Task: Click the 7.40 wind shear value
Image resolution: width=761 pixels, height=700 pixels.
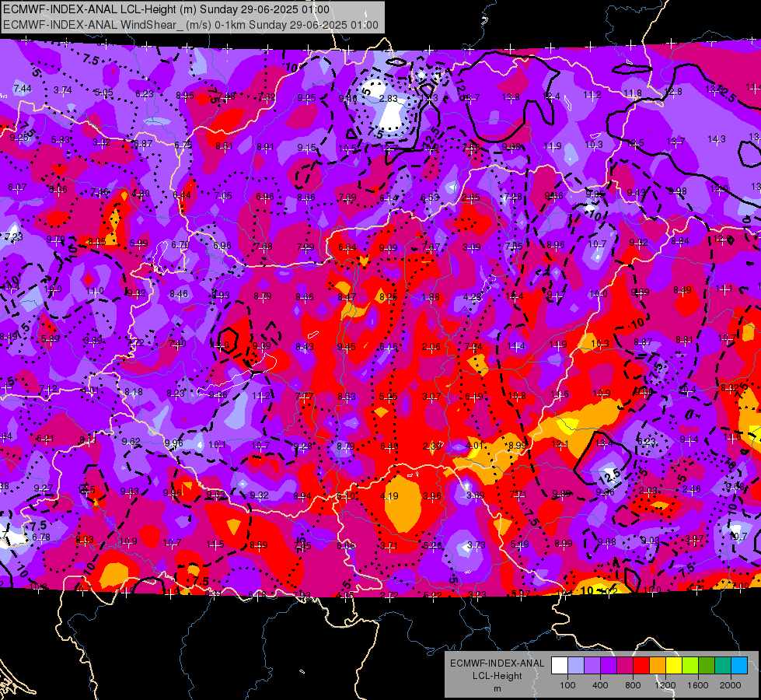Action: pyautogui.click(x=177, y=344)
